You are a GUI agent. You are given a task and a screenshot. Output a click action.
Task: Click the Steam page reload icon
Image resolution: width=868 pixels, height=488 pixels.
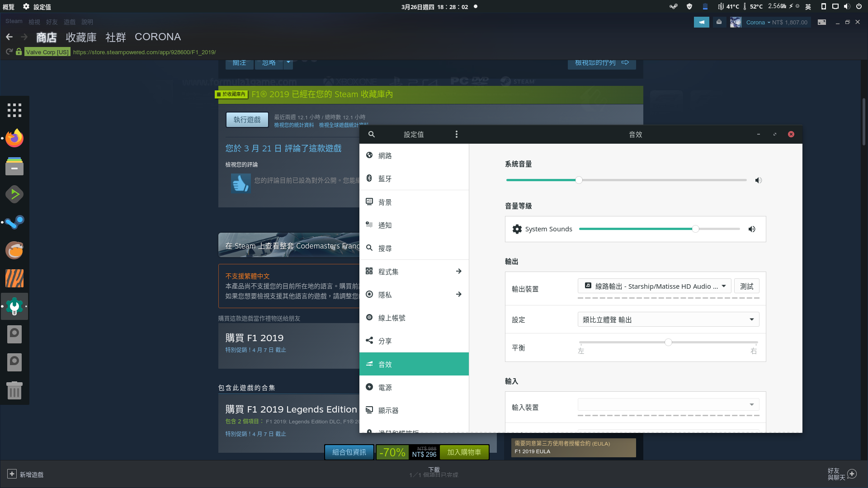coord(9,52)
